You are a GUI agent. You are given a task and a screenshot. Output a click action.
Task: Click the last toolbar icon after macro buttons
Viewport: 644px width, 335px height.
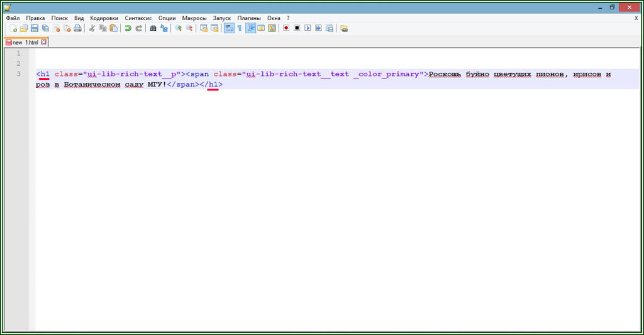pyautogui.click(x=344, y=28)
